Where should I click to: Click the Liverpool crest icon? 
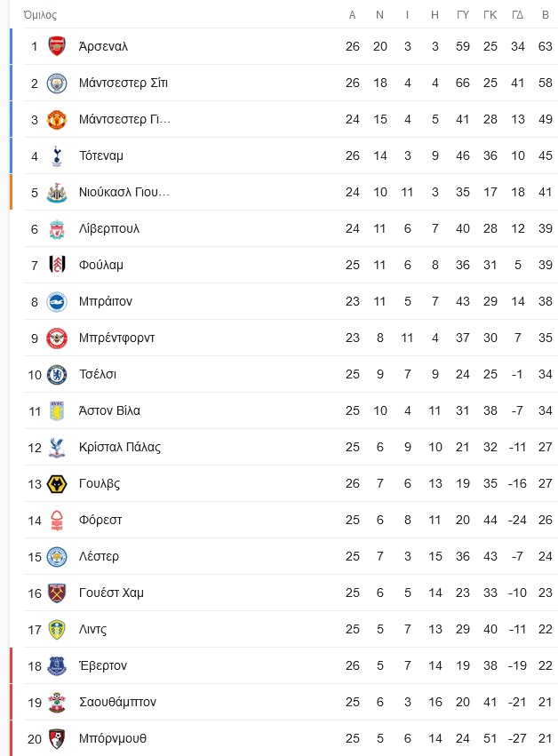click(x=57, y=228)
